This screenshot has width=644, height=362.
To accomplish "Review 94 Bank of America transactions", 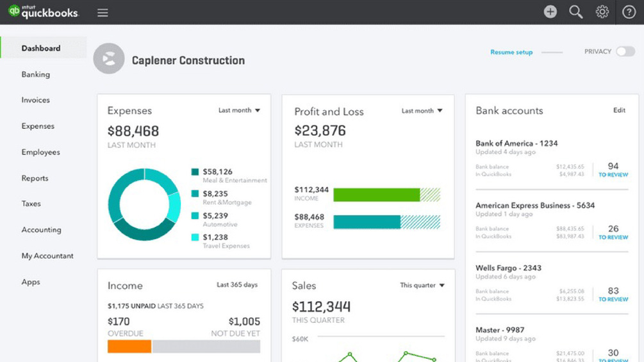I will 613,170.
